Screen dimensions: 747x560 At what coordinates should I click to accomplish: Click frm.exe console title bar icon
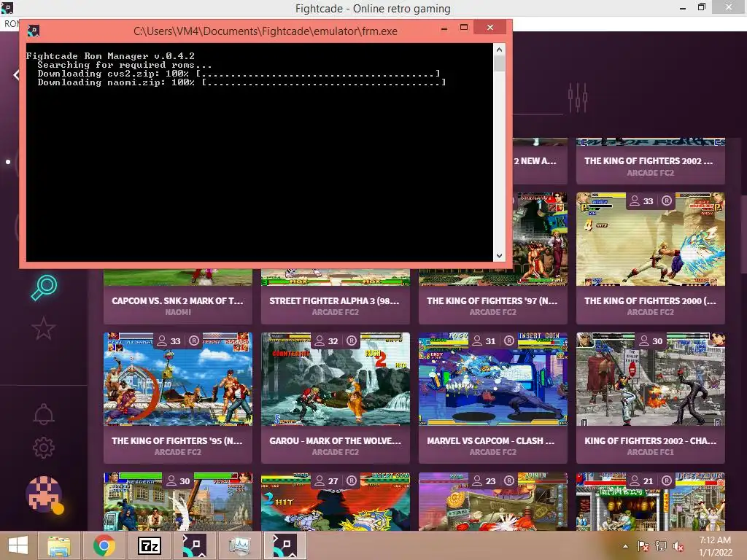tap(34, 31)
